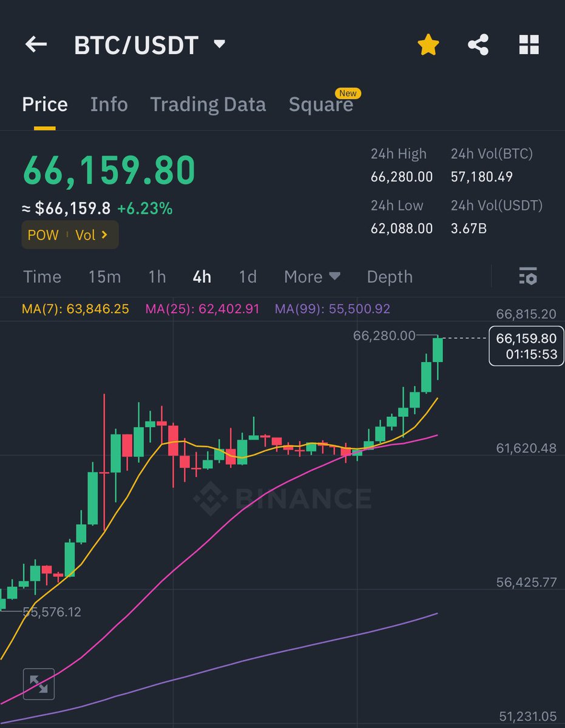Select the 1d interval
This screenshot has width=565, height=728.
pos(248,277)
